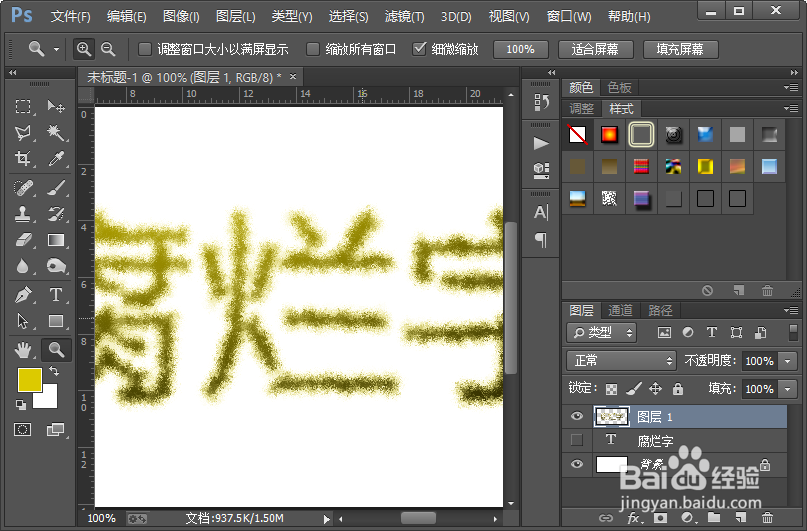807x531 pixels.
Task: Select the Move tool
Action: pos(56,107)
